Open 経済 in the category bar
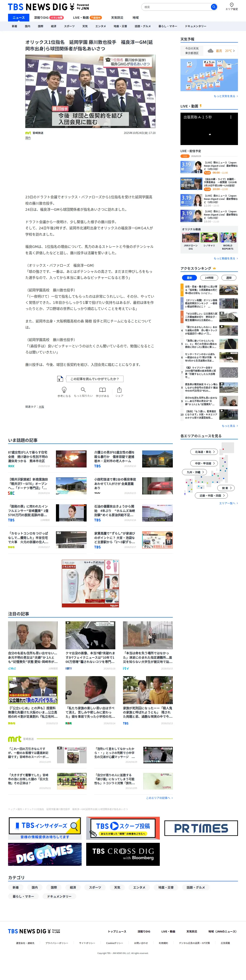 coord(54,26)
